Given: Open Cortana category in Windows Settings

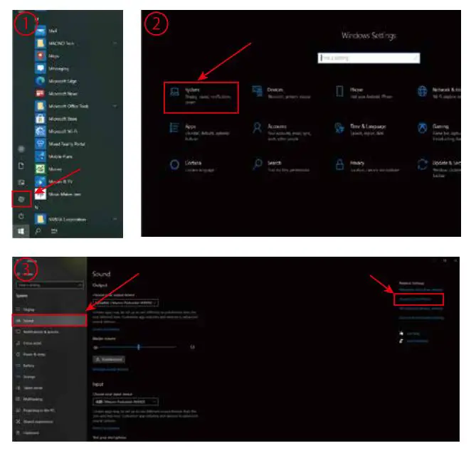Looking at the screenshot, I should pyautogui.click(x=192, y=166).
